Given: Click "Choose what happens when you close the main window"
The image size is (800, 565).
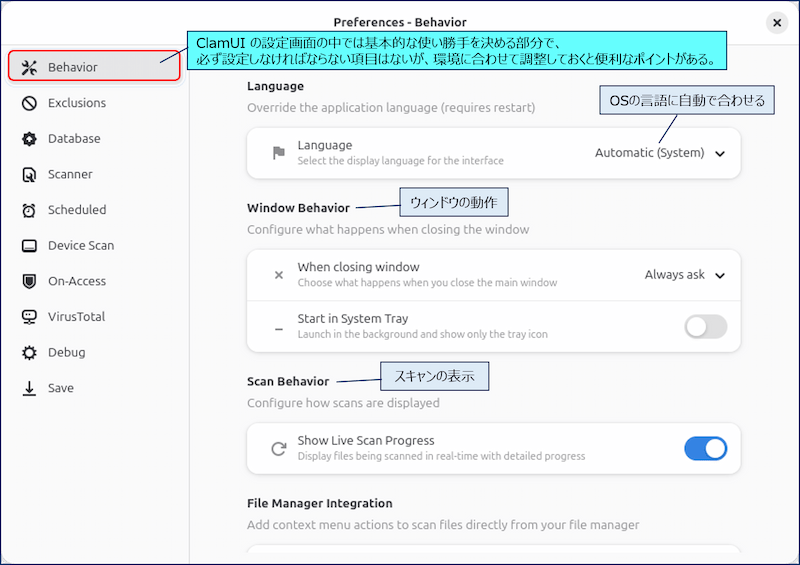Looking at the screenshot, I should coord(428,283).
